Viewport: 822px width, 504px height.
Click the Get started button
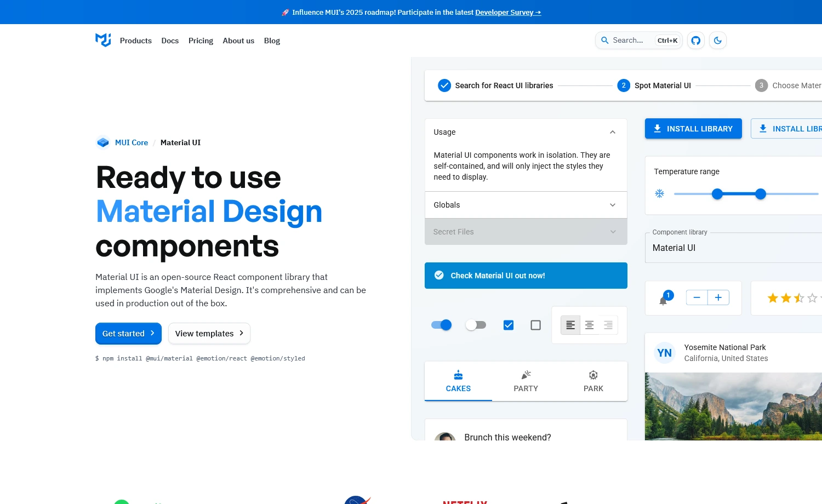click(128, 333)
